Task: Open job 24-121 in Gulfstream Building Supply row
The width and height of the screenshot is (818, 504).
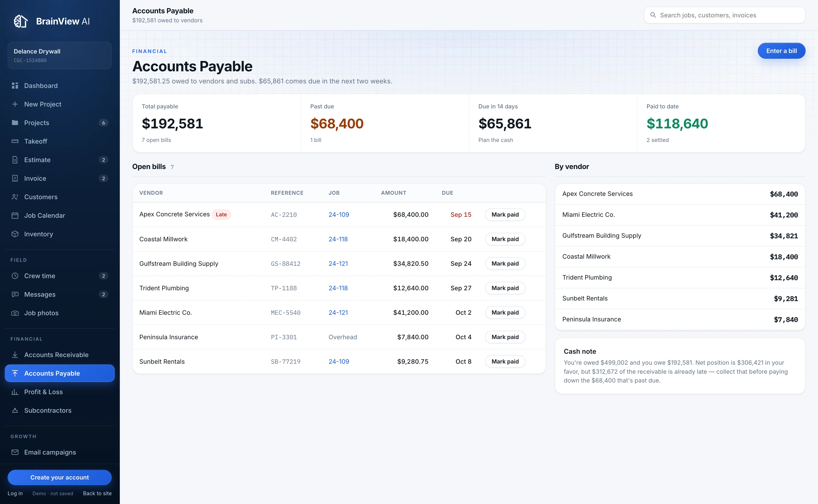Action: [x=338, y=264]
